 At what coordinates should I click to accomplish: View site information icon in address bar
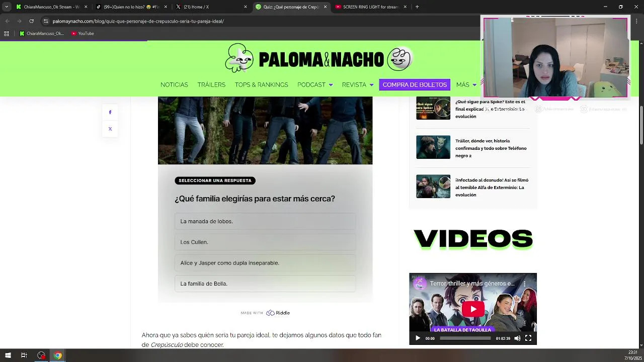[x=46, y=21]
